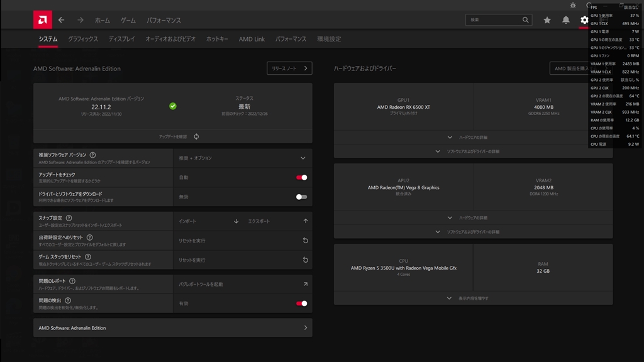The height and width of the screenshot is (362, 644).
Task: Switch to the グラフィックス tab
Action: point(83,39)
